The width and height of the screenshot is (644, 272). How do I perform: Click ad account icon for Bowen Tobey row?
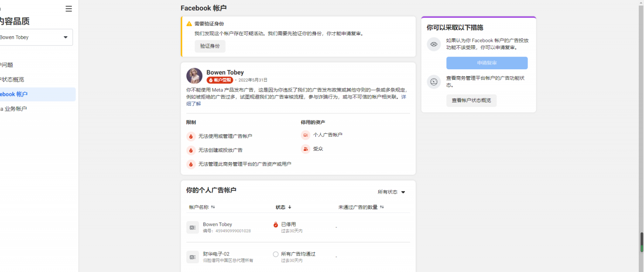(x=192, y=228)
